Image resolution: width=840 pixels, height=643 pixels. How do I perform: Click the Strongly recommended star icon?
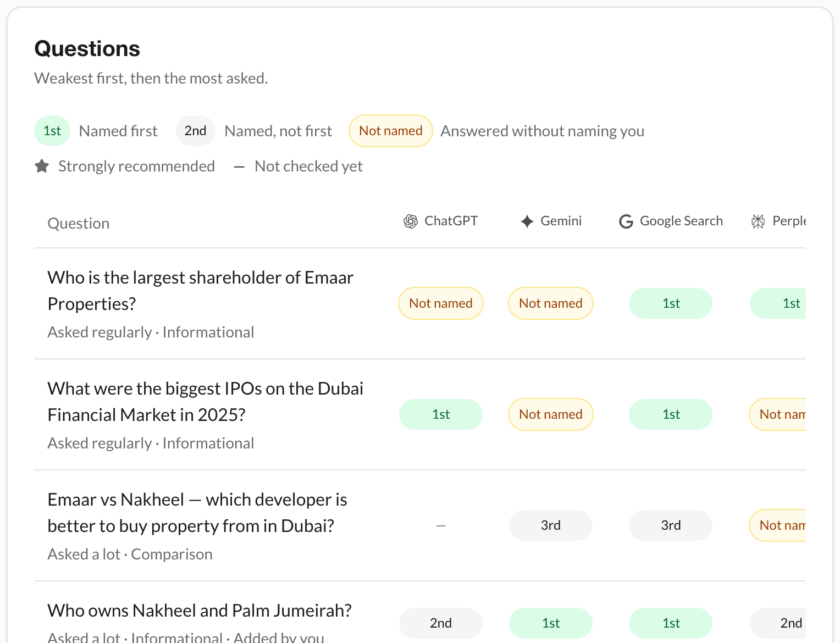coord(42,166)
